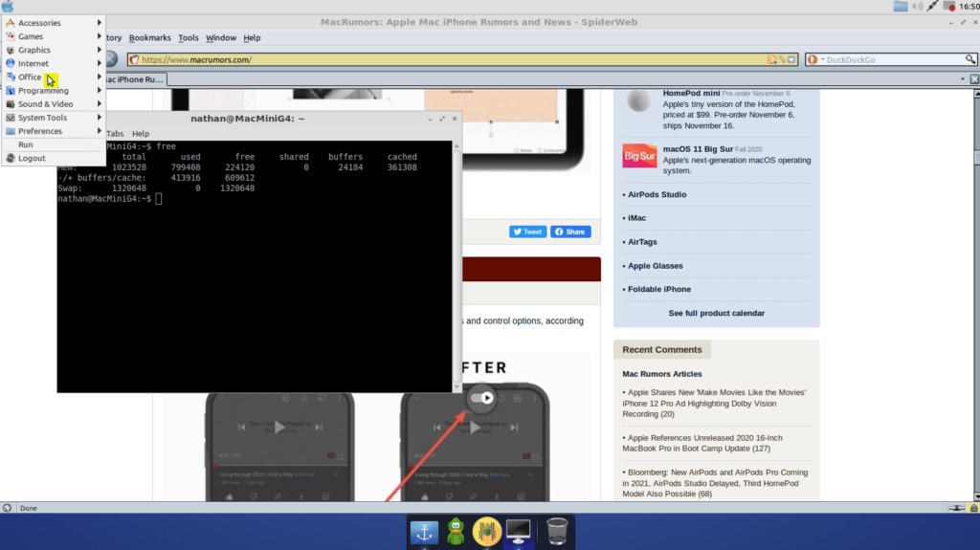The height and width of the screenshot is (550, 980).
Task: Click the Logout power icon
Action: coord(10,158)
